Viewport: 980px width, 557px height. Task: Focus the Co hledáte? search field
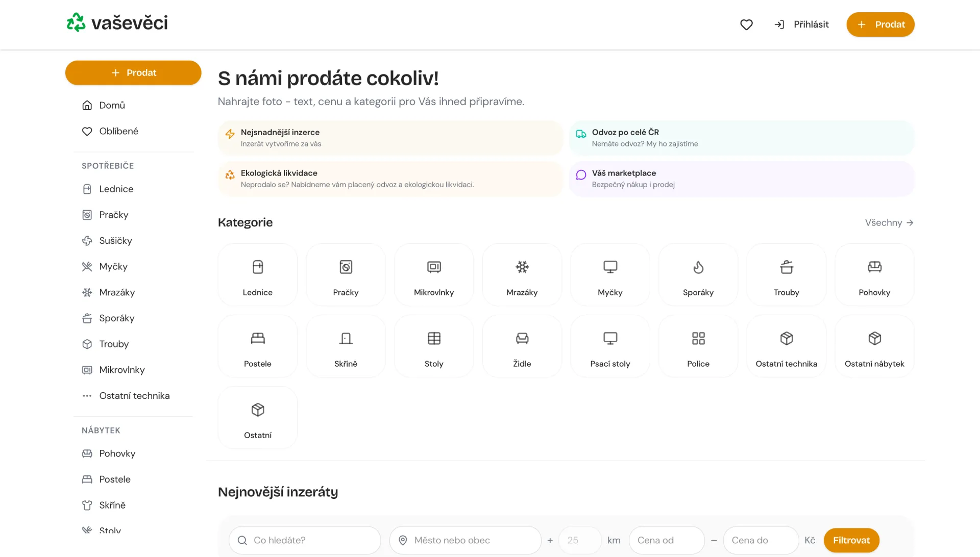305,540
